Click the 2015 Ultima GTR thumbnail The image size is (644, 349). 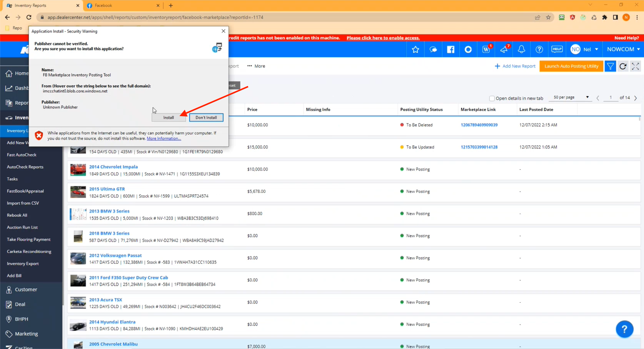coord(78,192)
